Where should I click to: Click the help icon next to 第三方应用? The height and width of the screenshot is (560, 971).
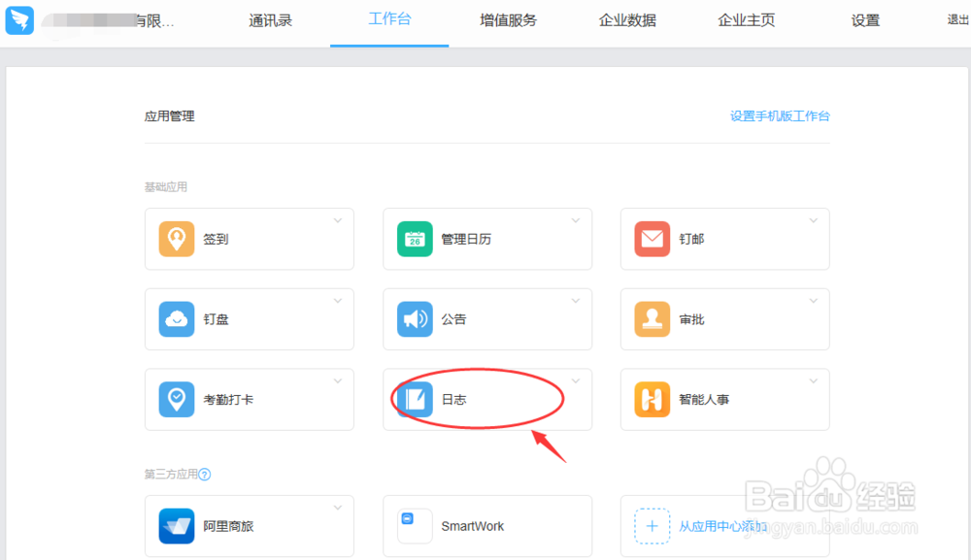coord(203,474)
